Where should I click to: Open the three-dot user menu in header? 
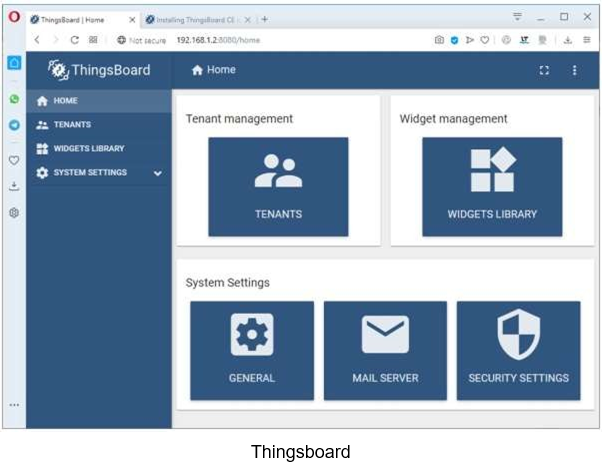pos(574,70)
